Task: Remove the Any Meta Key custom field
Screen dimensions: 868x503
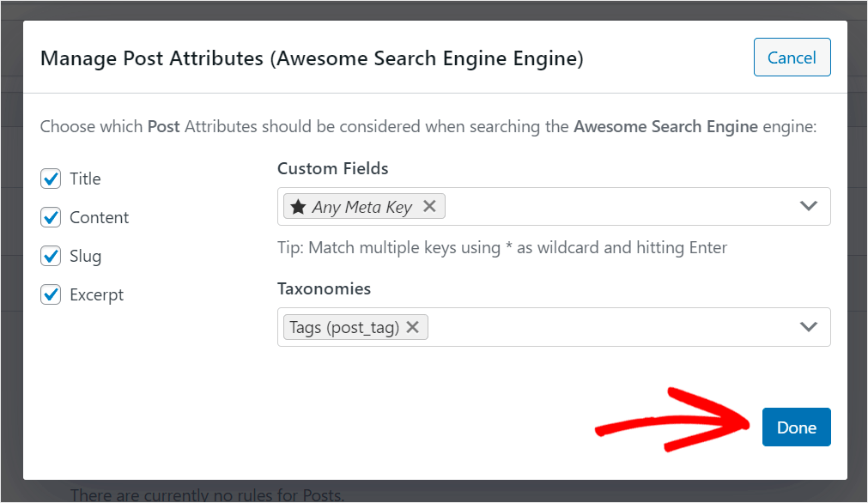Action: pyautogui.click(x=429, y=206)
